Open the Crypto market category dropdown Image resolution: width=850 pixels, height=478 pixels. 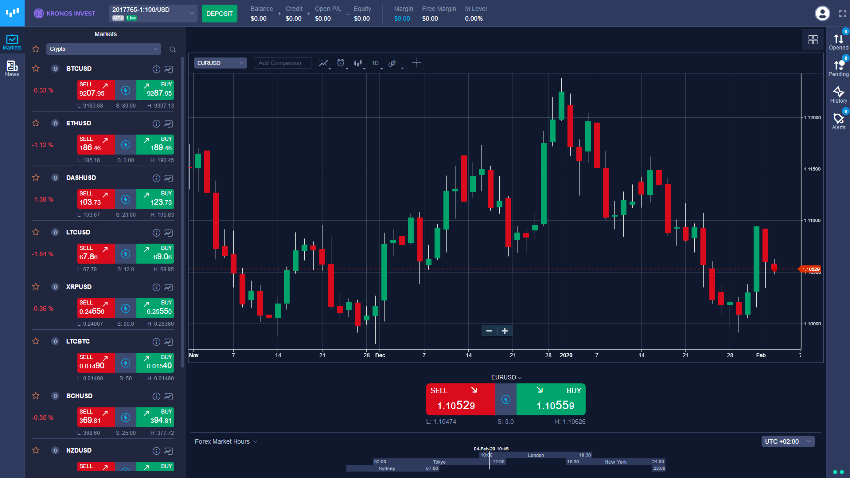(x=103, y=49)
